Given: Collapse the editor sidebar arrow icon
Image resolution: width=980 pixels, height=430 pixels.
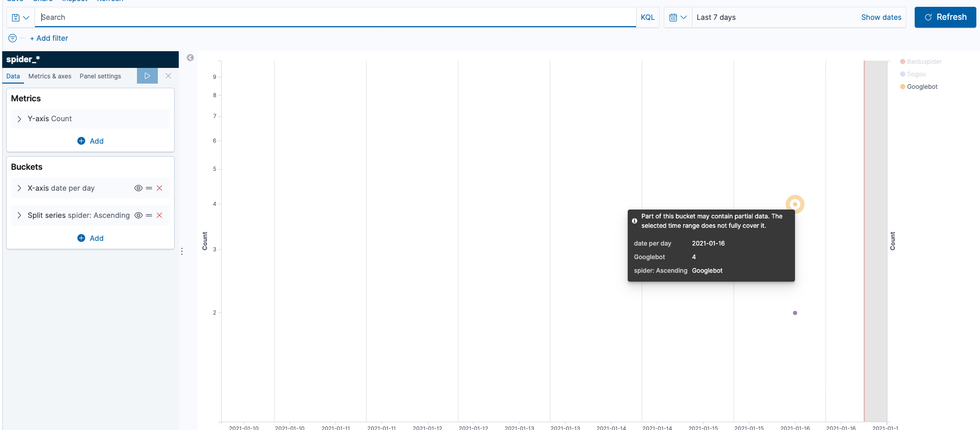Looking at the screenshot, I should 190,57.
